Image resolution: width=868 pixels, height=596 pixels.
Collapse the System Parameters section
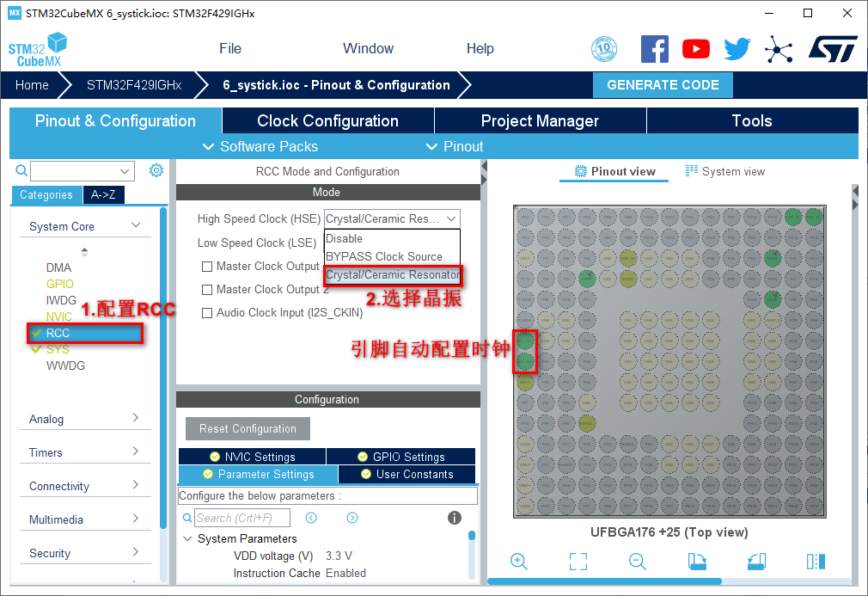(188, 538)
